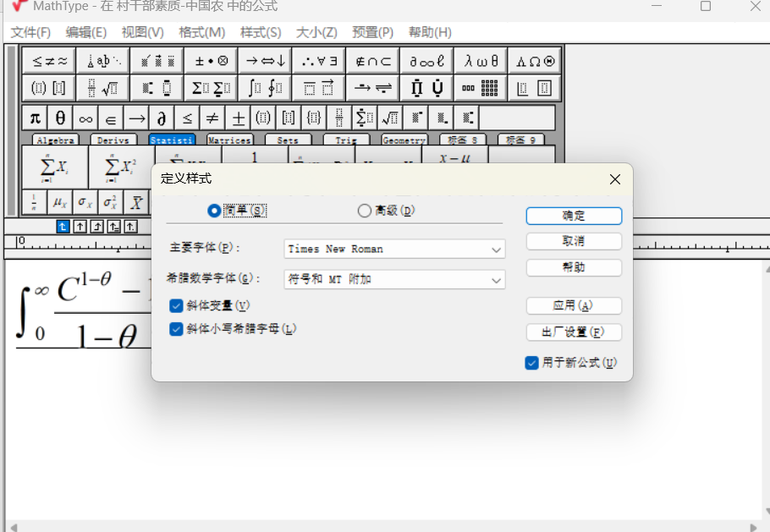Click the 取消 button
770x532 pixels.
tap(574, 241)
